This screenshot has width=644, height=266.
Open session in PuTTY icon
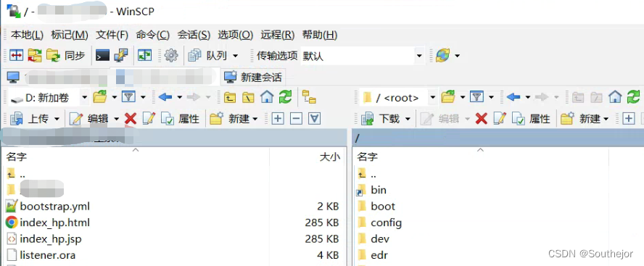point(121,55)
